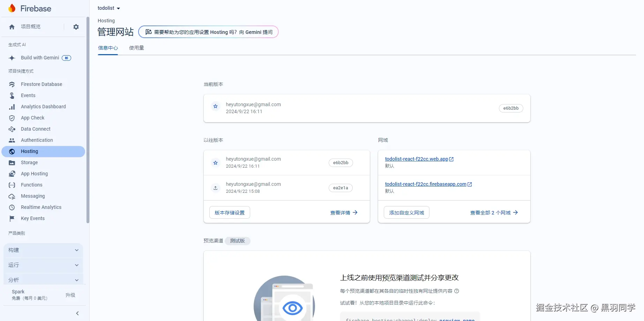This screenshot has height=321, width=644.
Task: Switch to the 信息中心 tab
Action: [x=108, y=48]
